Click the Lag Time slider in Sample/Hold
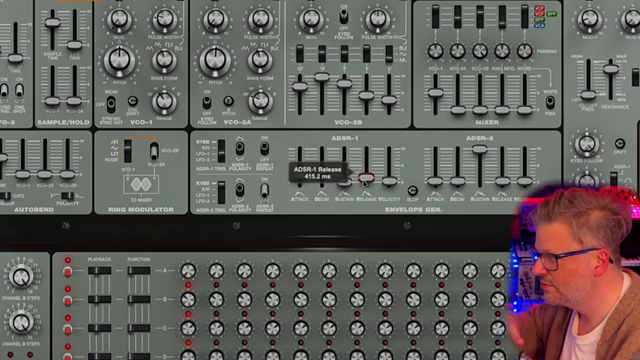Image resolution: width=640 pixels, height=360 pixels. [75, 45]
